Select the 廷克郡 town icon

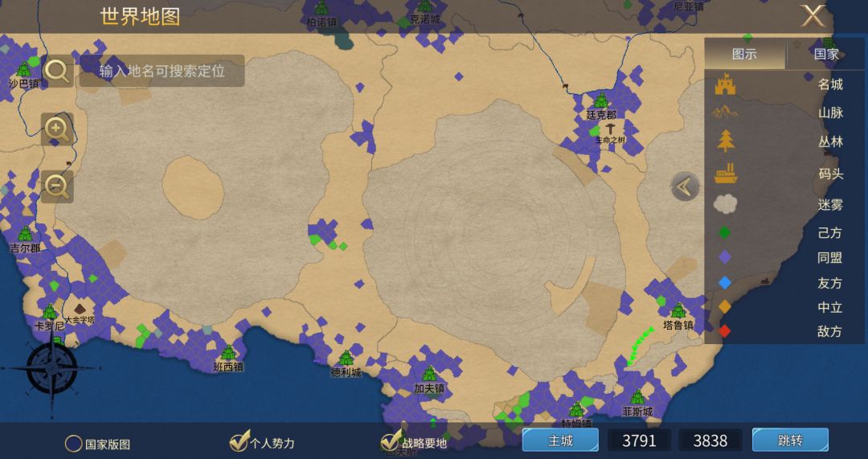pos(601,100)
